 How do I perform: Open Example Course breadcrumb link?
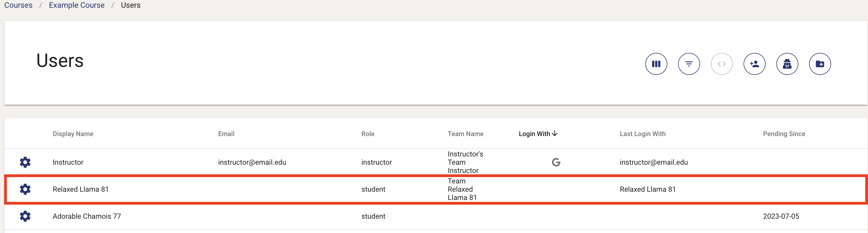[77, 6]
